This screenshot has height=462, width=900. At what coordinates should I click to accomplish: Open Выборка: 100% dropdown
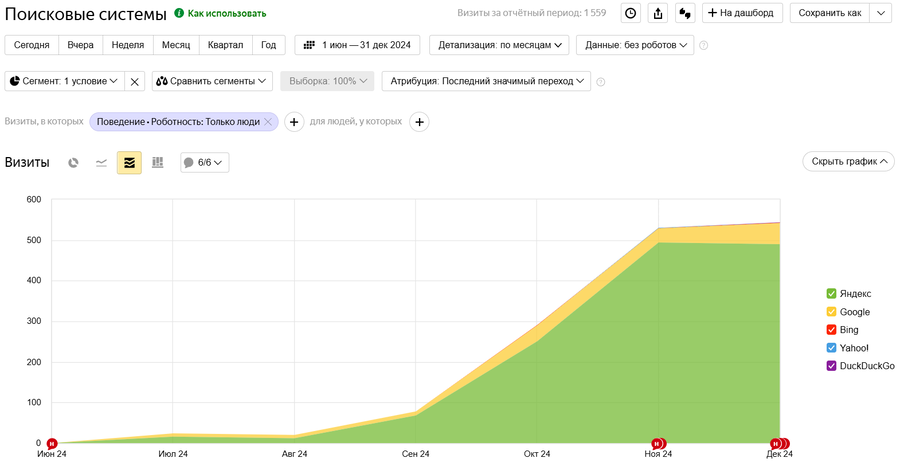[x=327, y=81]
